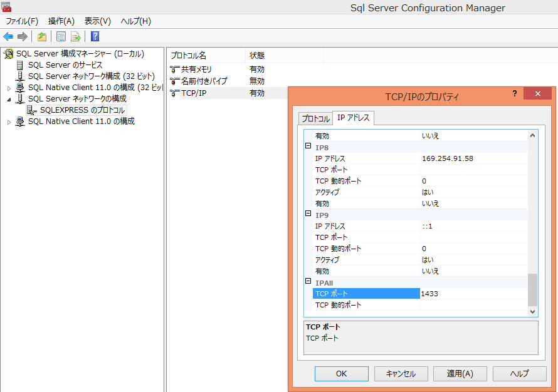Select the IP9 有効 row label
This screenshot has height=392, width=558.
(x=322, y=271)
